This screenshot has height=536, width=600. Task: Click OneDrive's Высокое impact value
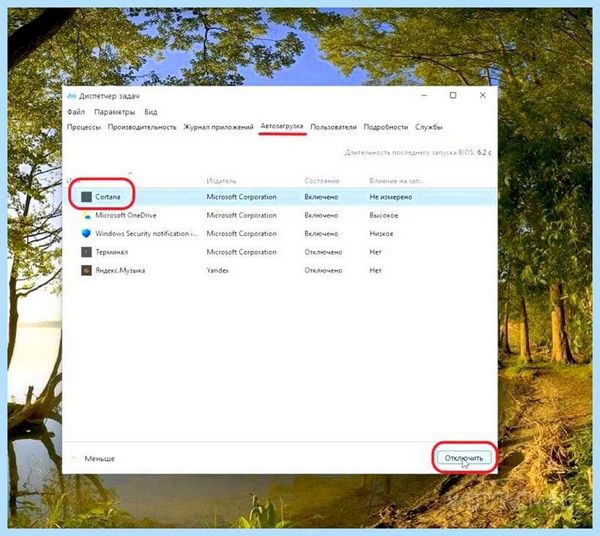pos(384,215)
